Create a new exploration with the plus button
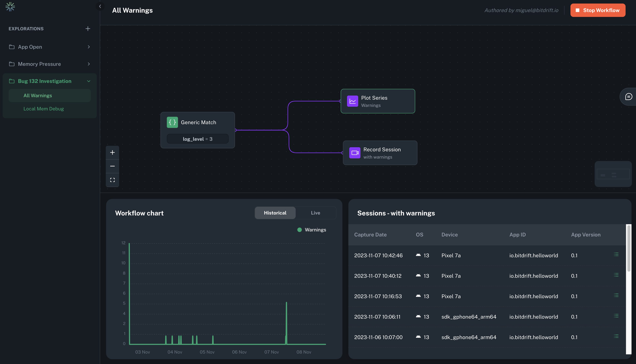 pos(88,28)
